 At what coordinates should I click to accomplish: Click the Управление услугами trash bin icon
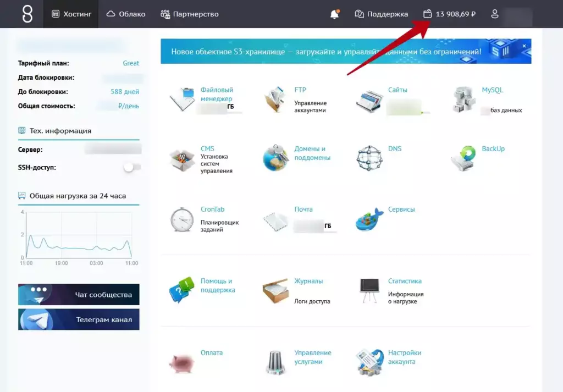point(275,363)
